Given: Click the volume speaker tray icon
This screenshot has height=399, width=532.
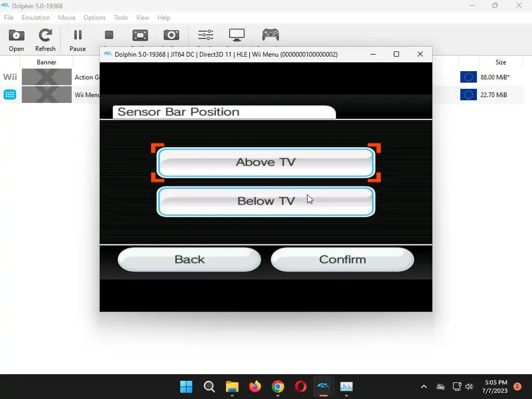Looking at the screenshot, I should pyautogui.click(x=469, y=387).
